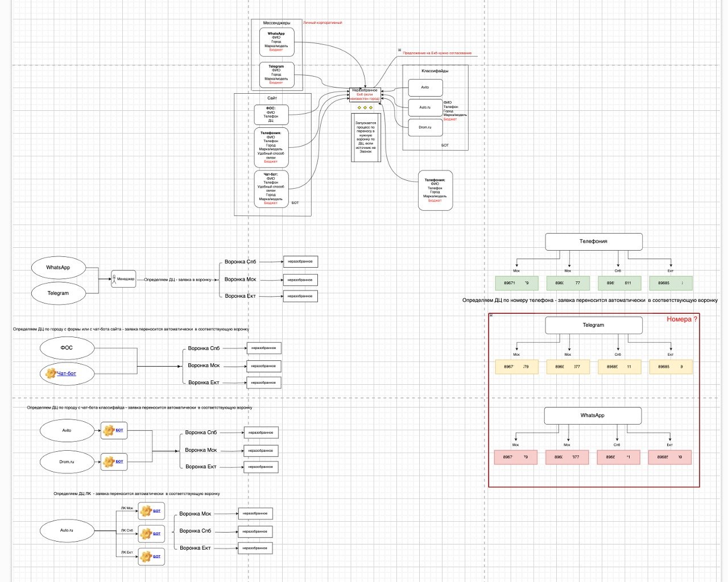Select WhatsApp header box in Номера container

(593, 415)
